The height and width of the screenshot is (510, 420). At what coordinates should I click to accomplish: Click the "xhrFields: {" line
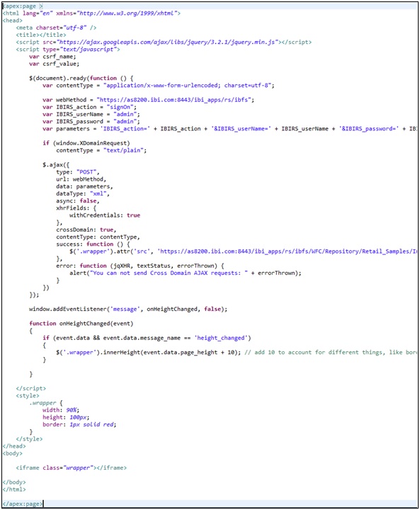pos(76,208)
